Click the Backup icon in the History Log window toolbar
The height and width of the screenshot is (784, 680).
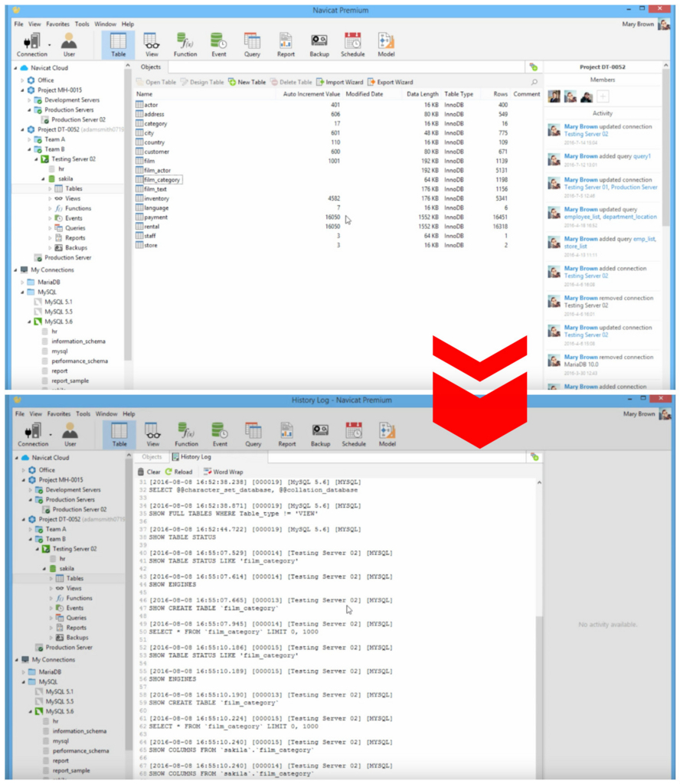tap(320, 434)
